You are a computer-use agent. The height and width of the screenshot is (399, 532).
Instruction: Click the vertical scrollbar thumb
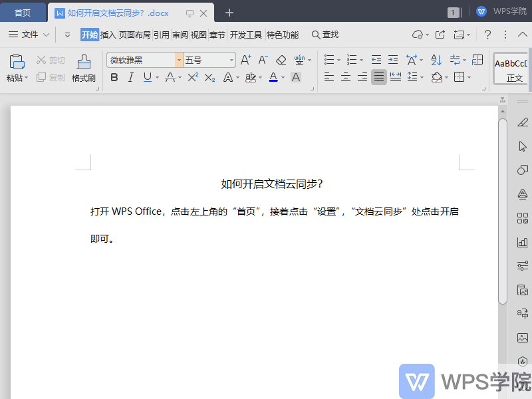click(503, 211)
